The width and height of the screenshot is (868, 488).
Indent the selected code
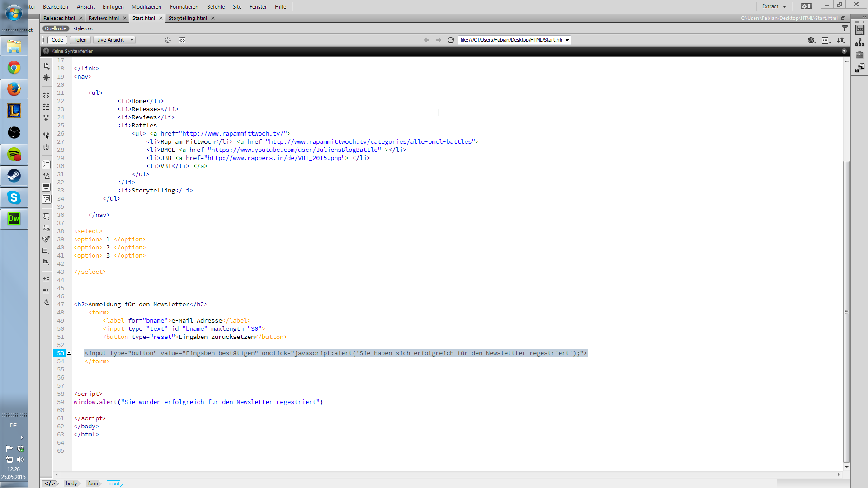(x=46, y=280)
